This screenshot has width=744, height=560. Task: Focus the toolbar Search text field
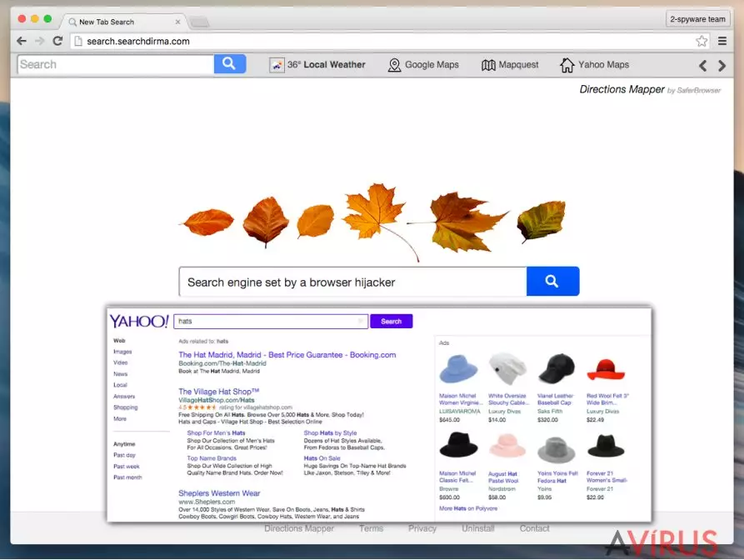pos(116,64)
